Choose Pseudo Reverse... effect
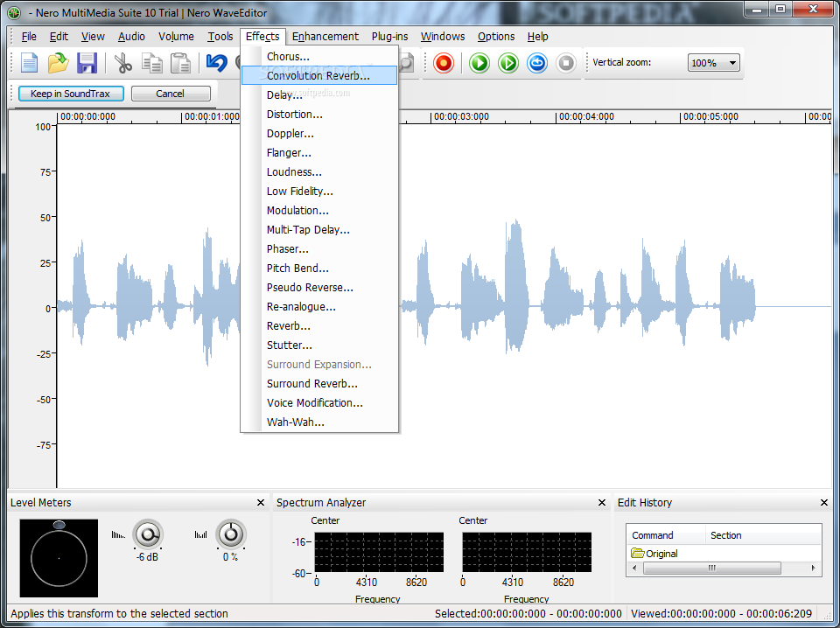 tap(319, 288)
